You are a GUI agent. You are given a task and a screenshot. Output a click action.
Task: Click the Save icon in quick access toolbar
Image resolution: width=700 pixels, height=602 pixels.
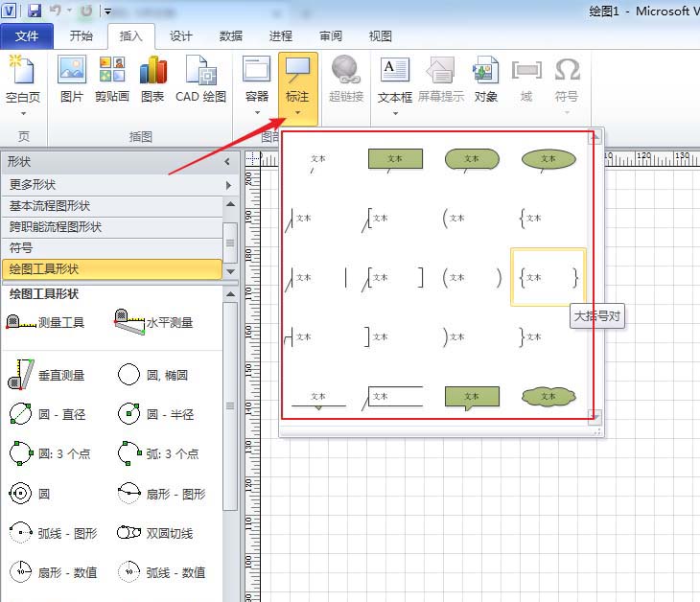35,11
